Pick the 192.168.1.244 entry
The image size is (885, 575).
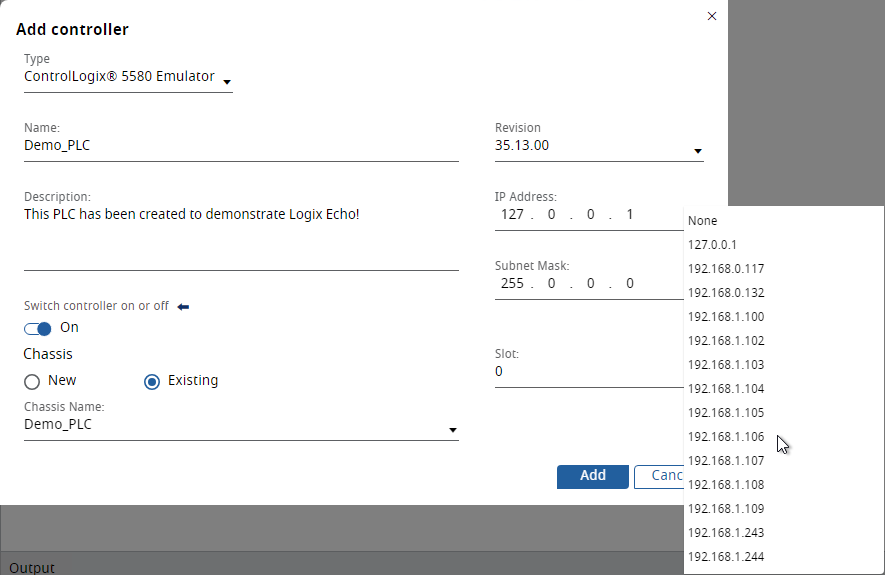(784, 556)
